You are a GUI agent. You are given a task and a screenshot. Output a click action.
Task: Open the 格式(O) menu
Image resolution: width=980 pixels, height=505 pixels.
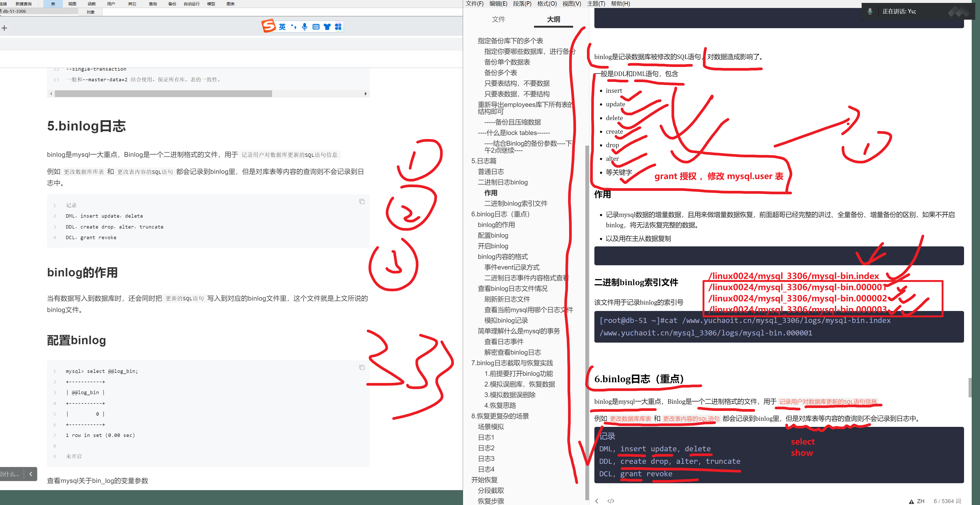pos(547,4)
